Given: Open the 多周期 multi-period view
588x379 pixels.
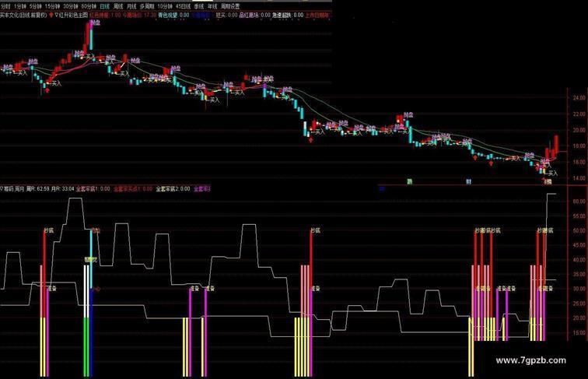Looking at the screenshot, I should [x=147, y=6].
